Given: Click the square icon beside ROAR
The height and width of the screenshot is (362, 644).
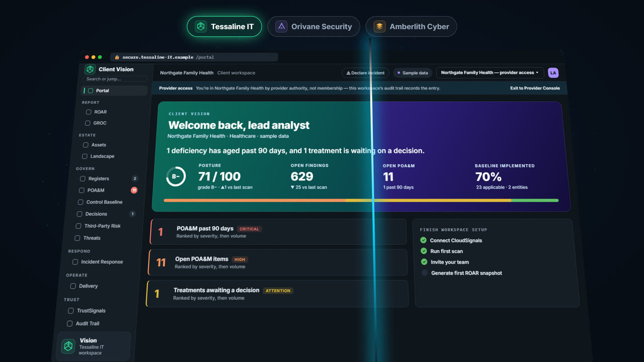Looking at the screenshot, I should tap(89, 112).
